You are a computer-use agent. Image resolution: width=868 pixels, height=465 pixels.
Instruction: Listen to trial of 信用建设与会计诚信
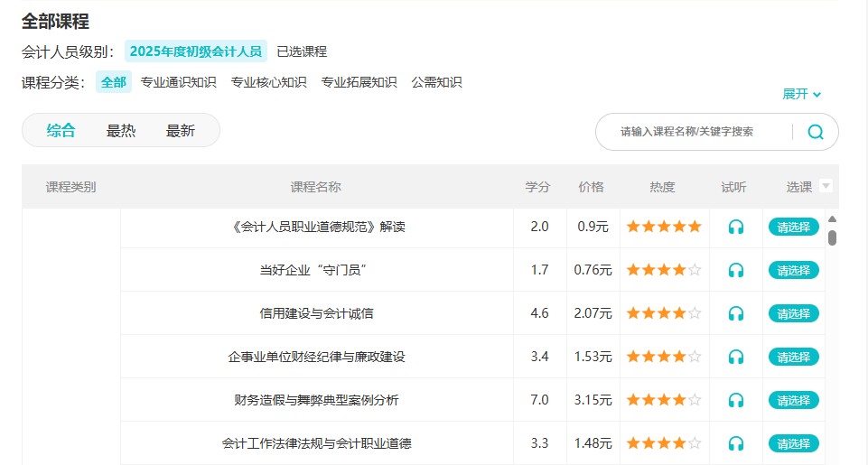coord(735,313)
